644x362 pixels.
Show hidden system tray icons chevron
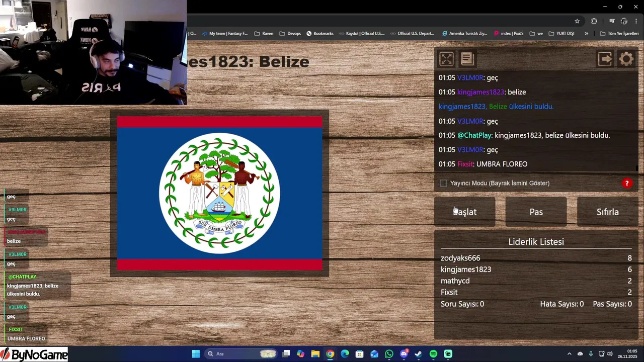pyautogui.click(x=569, y=354)
